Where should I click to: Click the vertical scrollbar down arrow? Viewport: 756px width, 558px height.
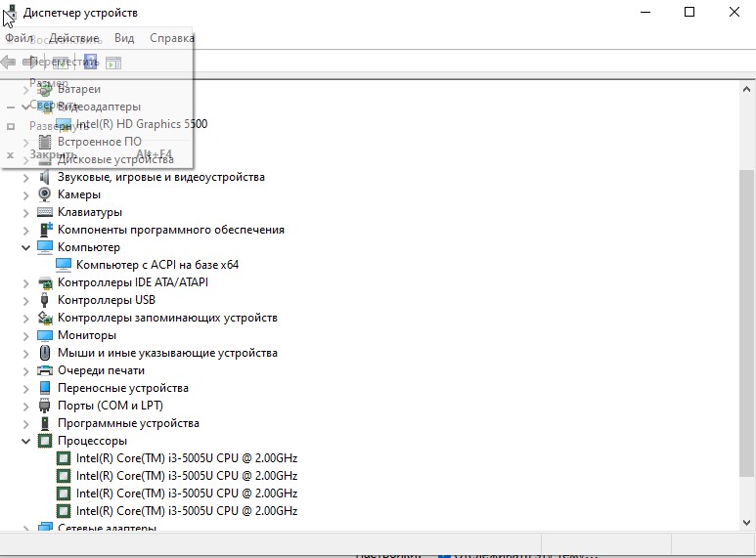[746, 523]
